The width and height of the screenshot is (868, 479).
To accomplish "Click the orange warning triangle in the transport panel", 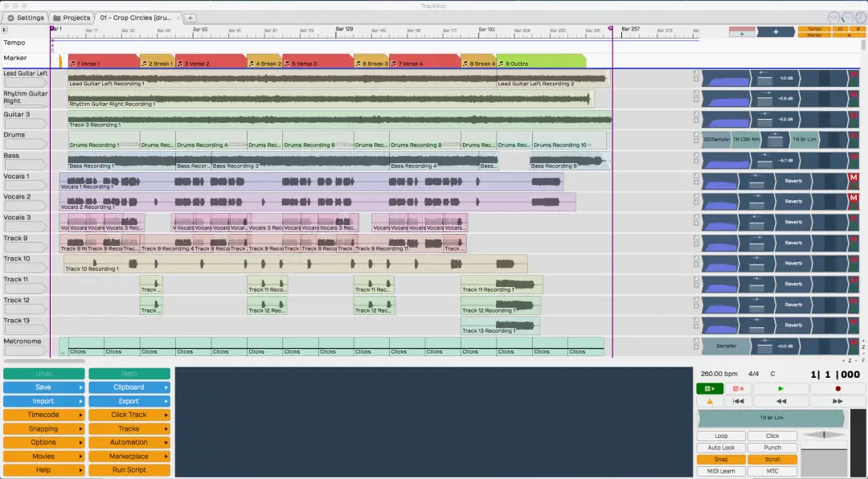I will coord(710,400).
